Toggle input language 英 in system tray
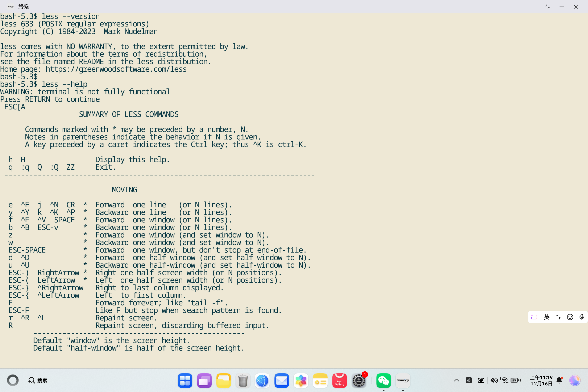The image size is (588, 392). pos(469,380)
